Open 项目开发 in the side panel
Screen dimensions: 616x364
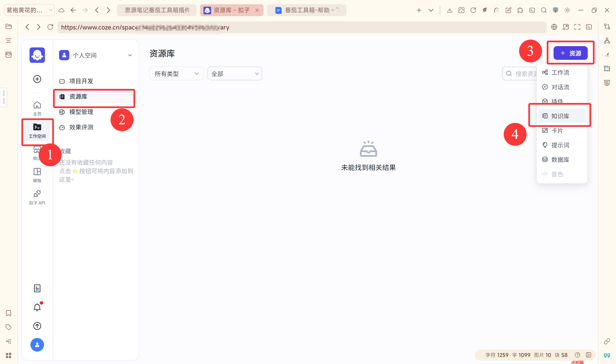tap(81, 81)
